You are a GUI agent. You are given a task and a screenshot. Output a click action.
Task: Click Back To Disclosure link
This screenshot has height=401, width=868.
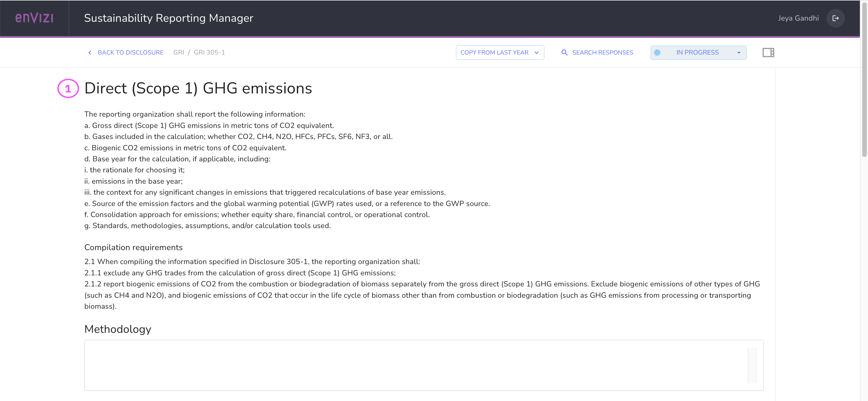pyautogui.click(x=130, y=53)
